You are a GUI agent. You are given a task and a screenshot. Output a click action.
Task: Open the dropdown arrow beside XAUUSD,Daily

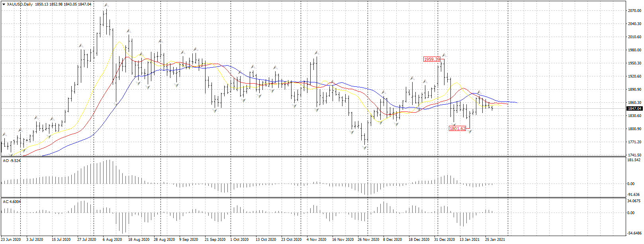click(4, 4)
